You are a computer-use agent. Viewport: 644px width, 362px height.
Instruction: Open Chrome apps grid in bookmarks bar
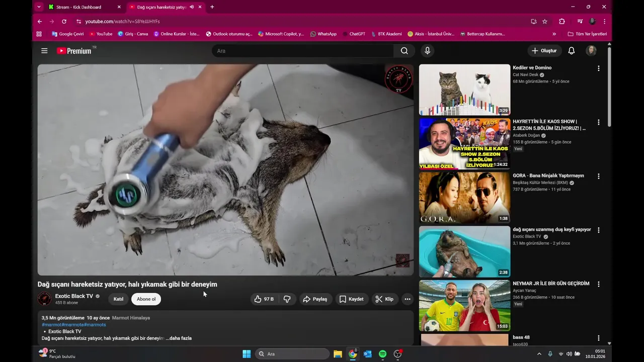pos(39,34)
